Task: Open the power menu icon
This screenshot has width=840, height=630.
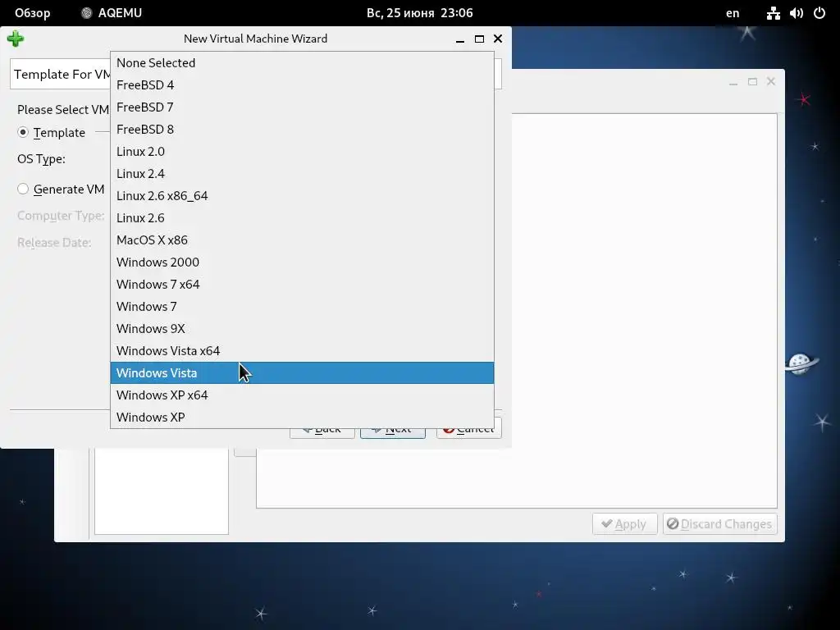Action: click(x=819, y=13)
